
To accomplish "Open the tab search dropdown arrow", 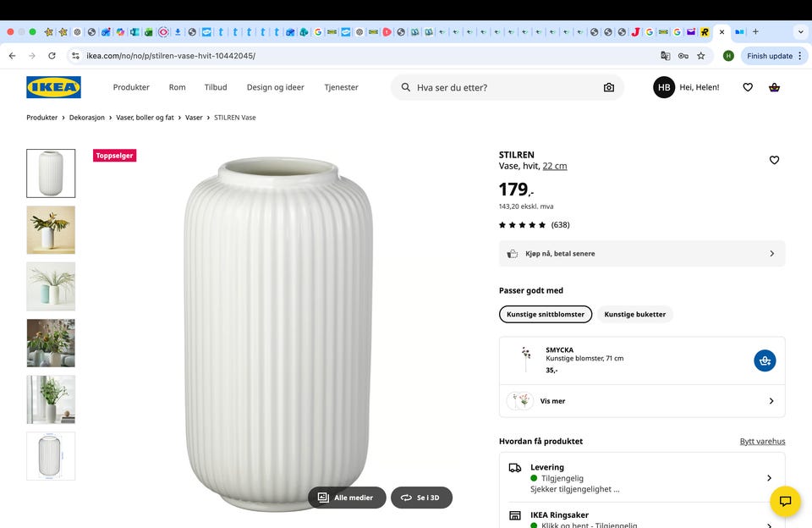I will (x=800, y=31).
